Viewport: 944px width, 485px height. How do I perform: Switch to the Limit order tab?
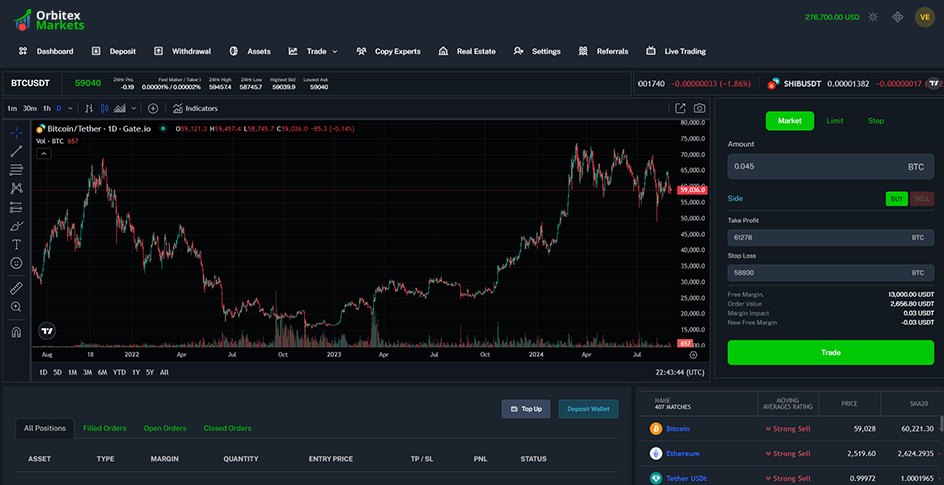pyautogui.click(x=834, y=121)
